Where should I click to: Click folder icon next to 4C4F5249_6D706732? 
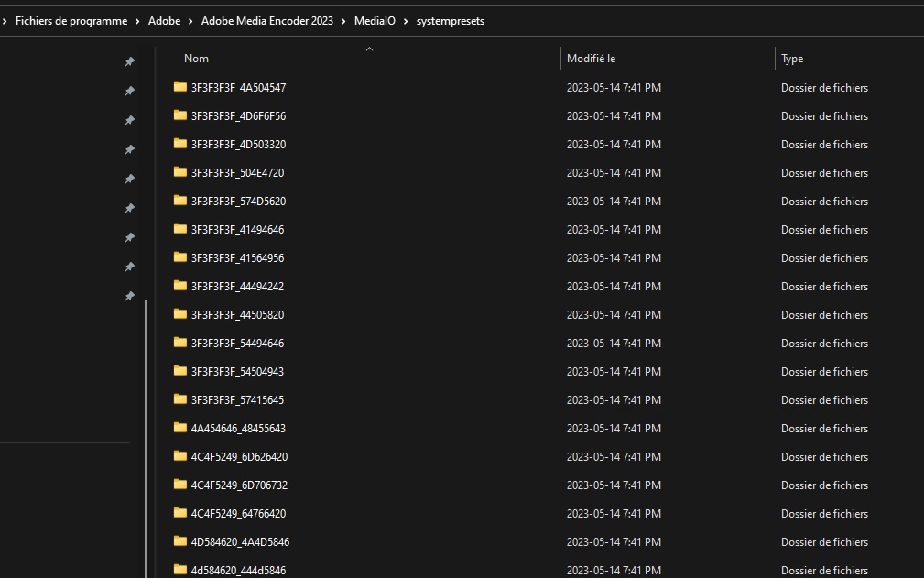180,484
